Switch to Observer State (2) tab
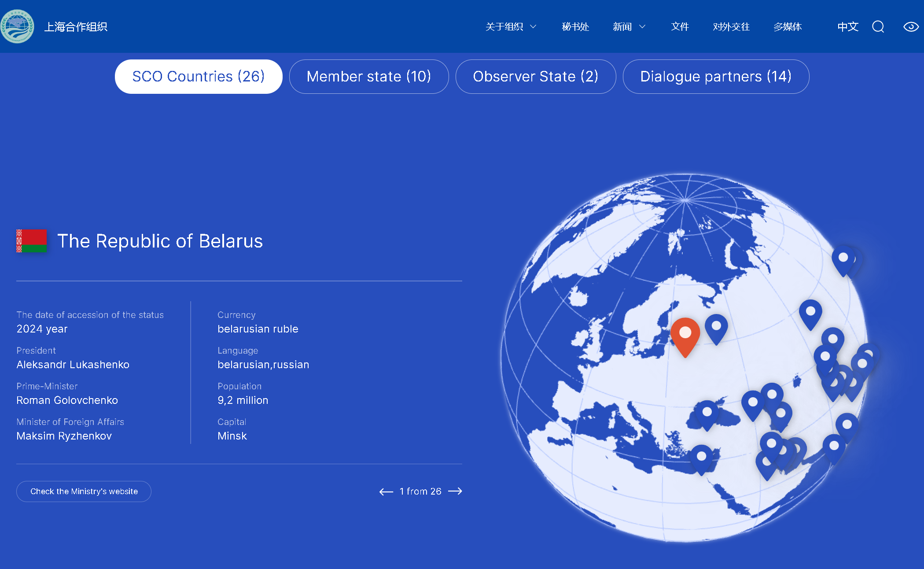The height and width of the screenshot is (569, 924). pos(535,77)
